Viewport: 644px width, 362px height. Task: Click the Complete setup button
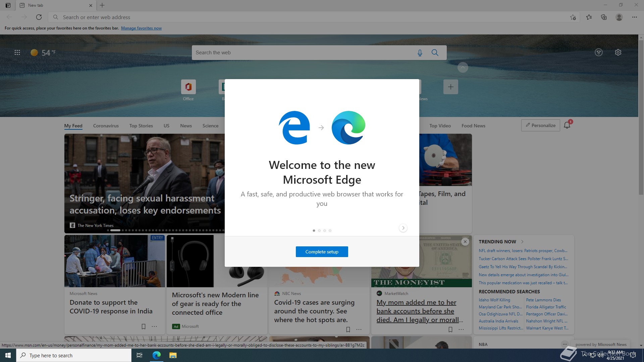[322, 252]
